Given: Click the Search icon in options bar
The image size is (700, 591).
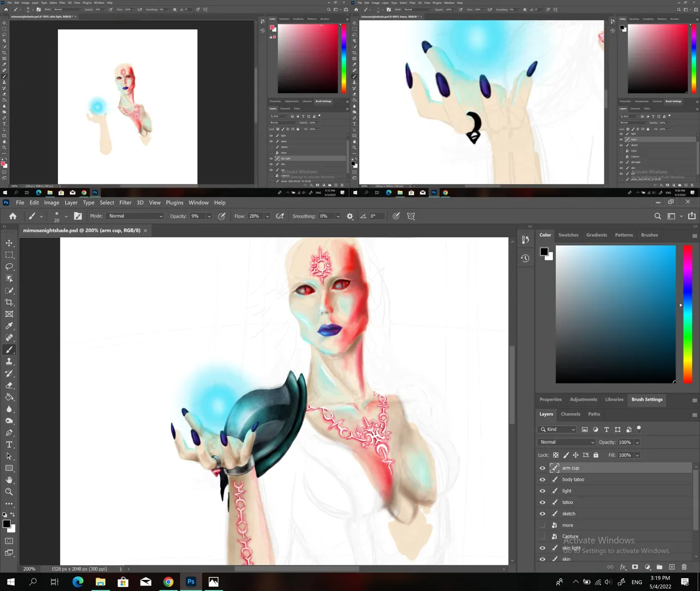Looking at the screenshot, I should [x=658, y=216].
